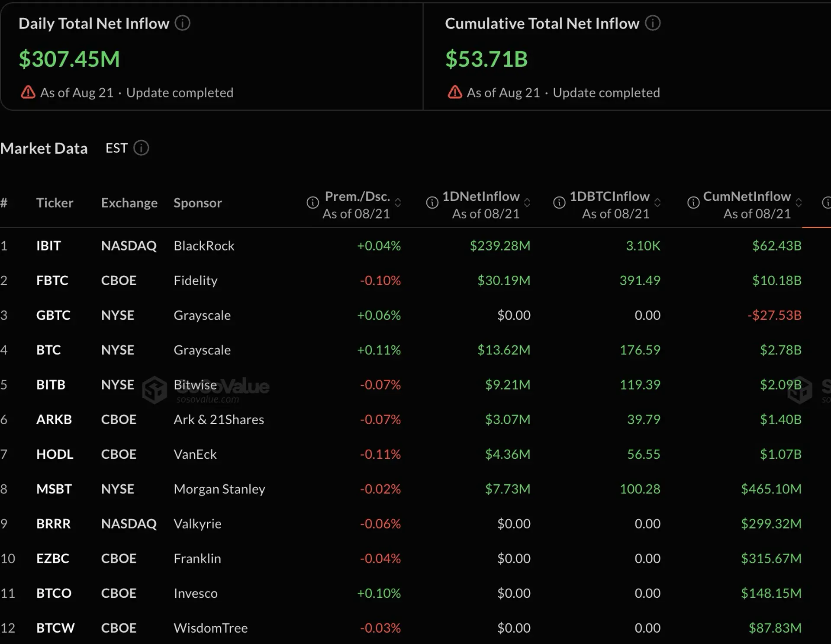Click the Invesco sponsor cell
The width and height of the screenshot is (831, 644).
196,593
